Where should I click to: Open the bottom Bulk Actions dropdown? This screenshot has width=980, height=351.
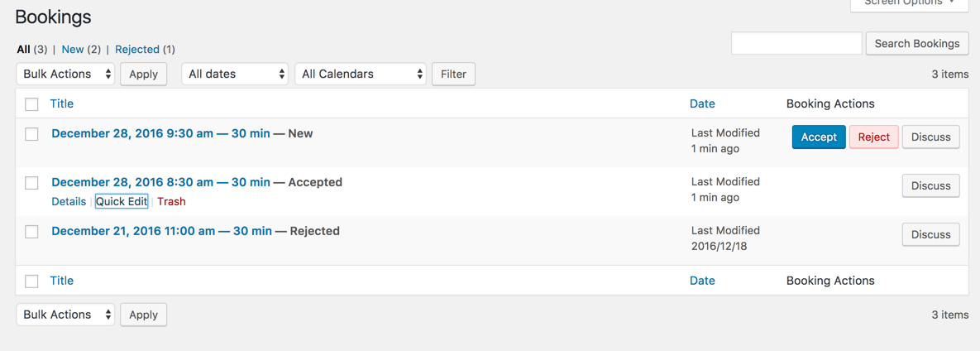click(x=65, y=315)
